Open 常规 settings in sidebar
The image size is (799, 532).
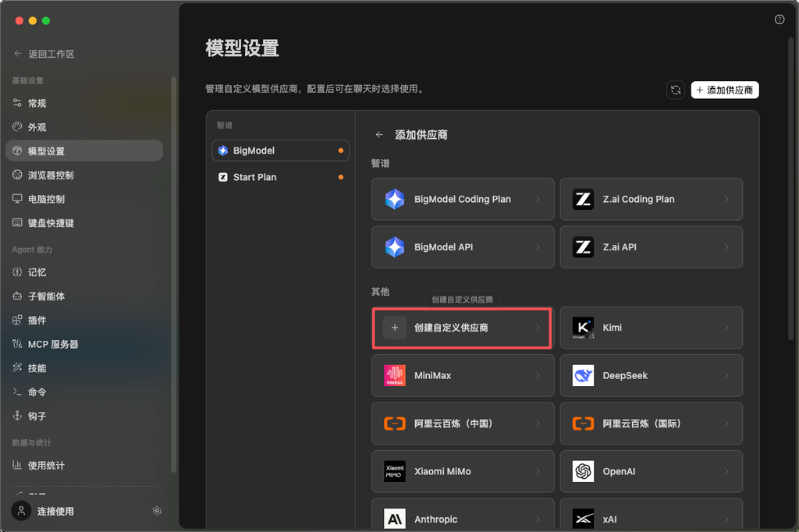click(84, 104)
